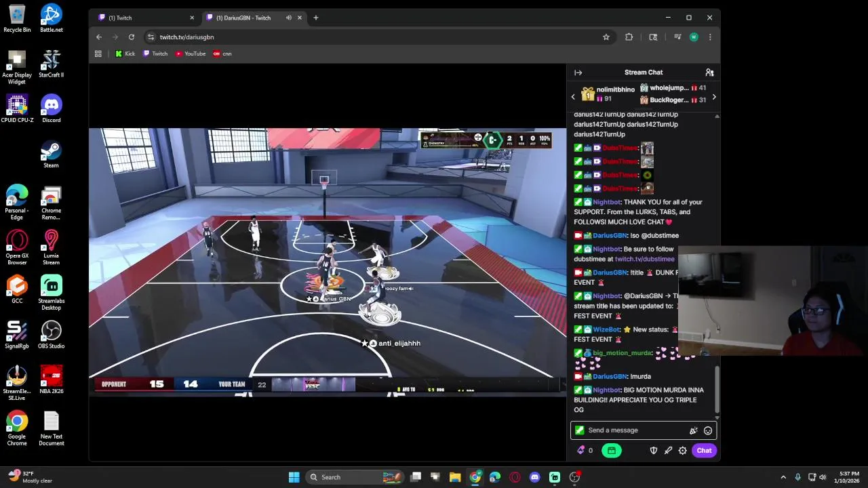Open WizeBot username in chat

(606, 329)
